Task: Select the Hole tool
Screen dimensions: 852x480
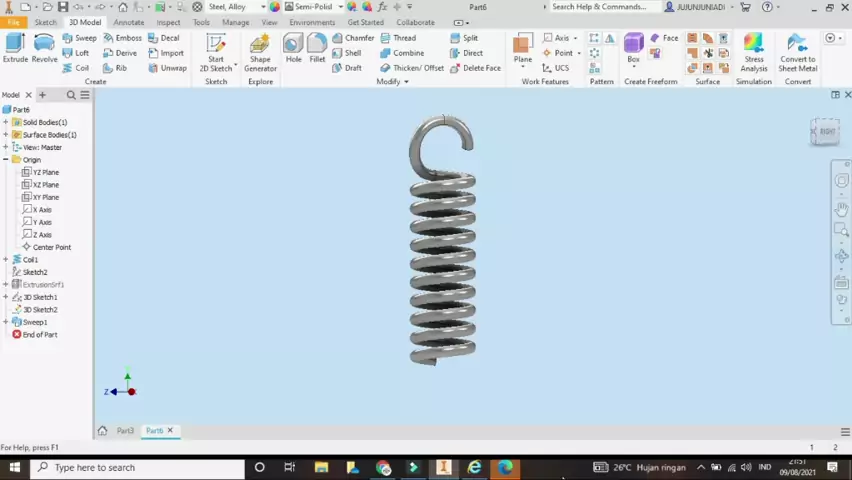Action: 293,48
